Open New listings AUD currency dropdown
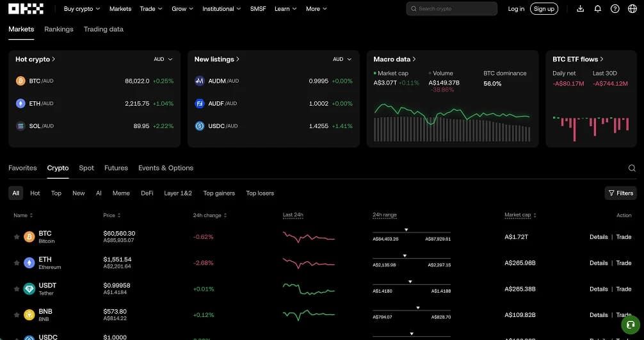Viewport: 644px width, 340px height. click(342, 59)
